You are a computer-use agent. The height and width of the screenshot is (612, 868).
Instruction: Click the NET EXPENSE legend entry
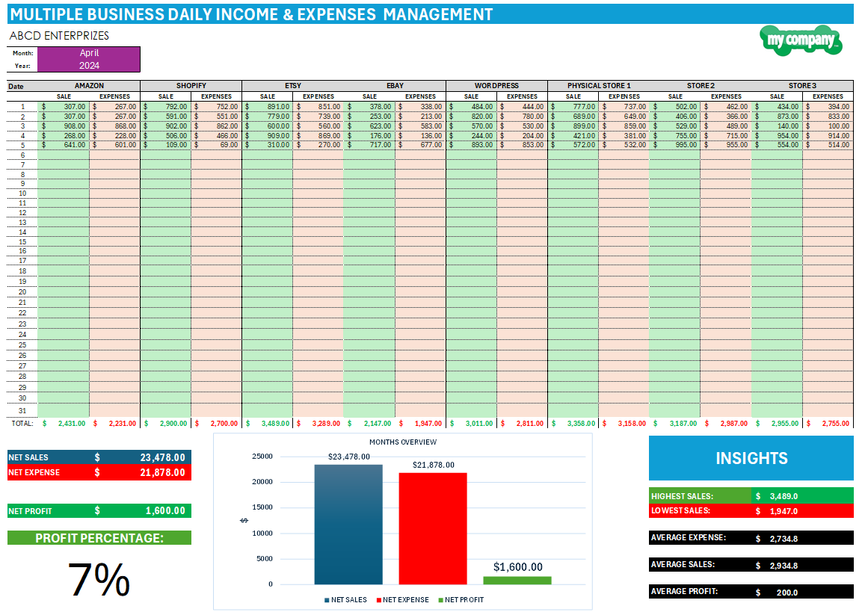tap(402, 600)
